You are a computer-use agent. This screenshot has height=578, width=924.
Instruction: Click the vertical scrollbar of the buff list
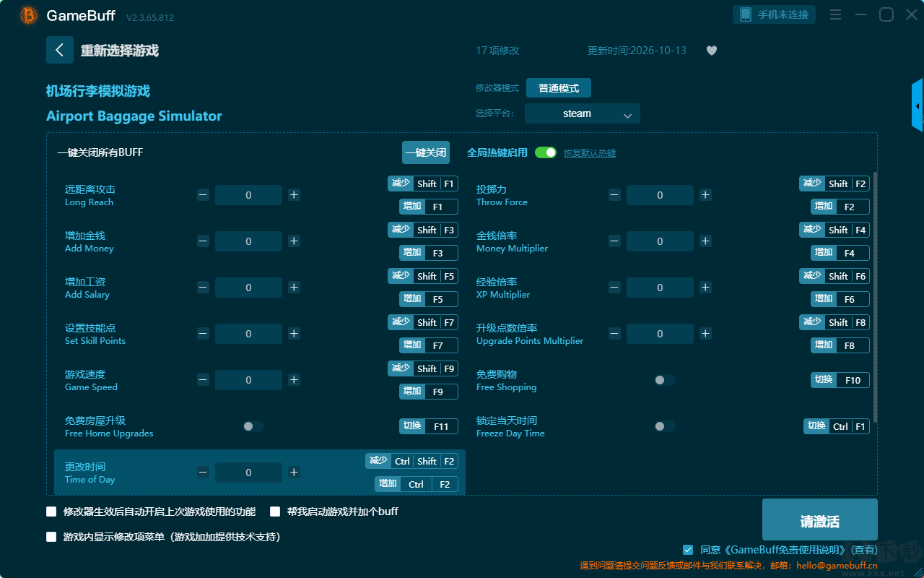tap(876, 296)
